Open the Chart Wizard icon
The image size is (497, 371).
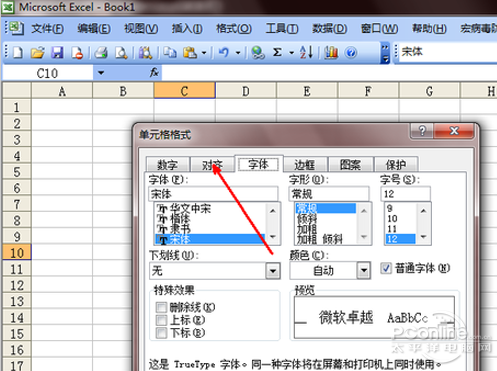[331, 52]
